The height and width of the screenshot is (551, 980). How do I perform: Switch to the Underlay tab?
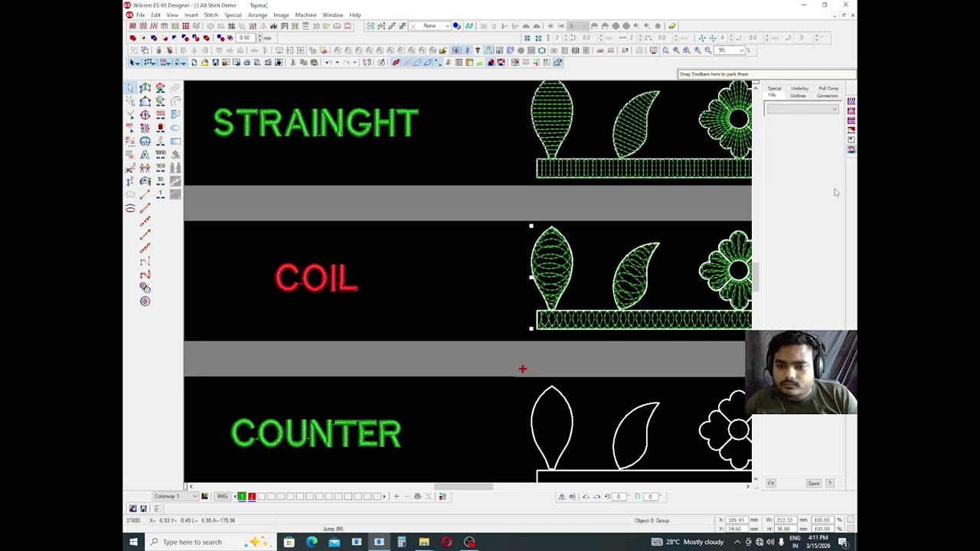pos(799,89)
